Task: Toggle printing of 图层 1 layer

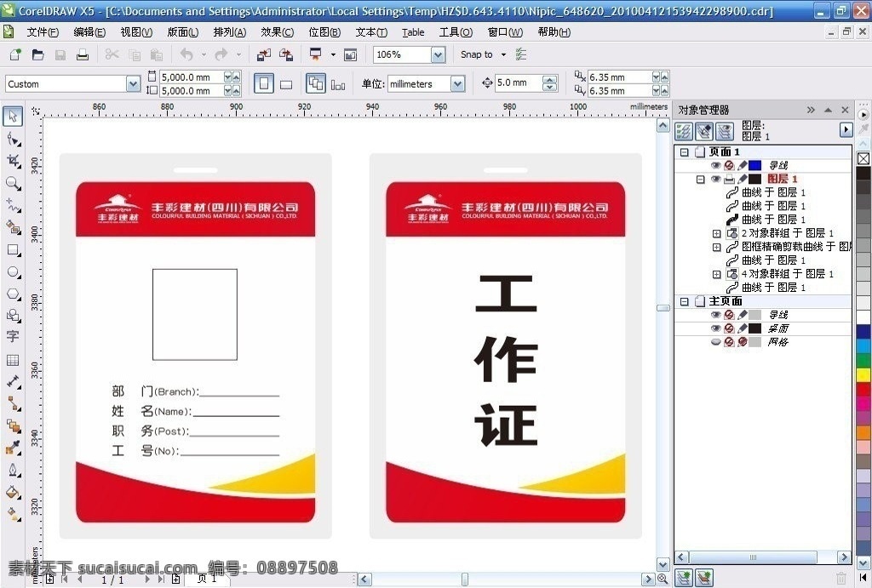Action: pos(729,179)
